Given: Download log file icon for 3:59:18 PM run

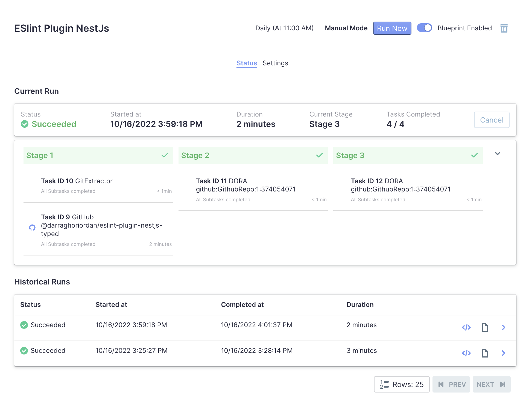Looking at the screenshot, I should coord(485,327).
